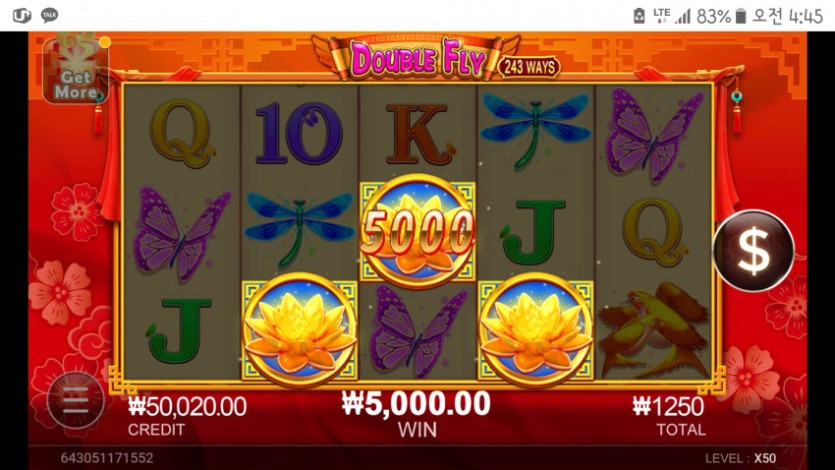Click the ₩1250 total bet amount
The height and width of the screenshot is (470, 835).
(x=668, y=407)
